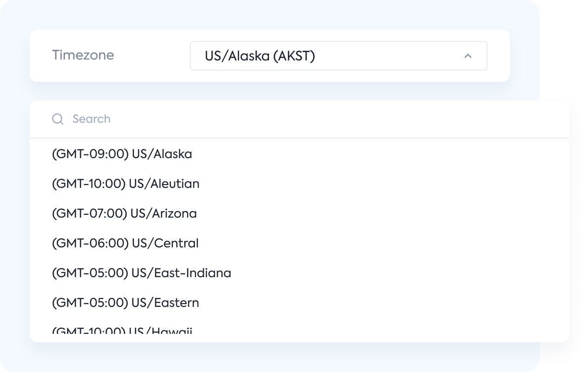Collapse the timezone dropdown chevron
Viewport: 588px width, 372px height.
coord(468,56)
